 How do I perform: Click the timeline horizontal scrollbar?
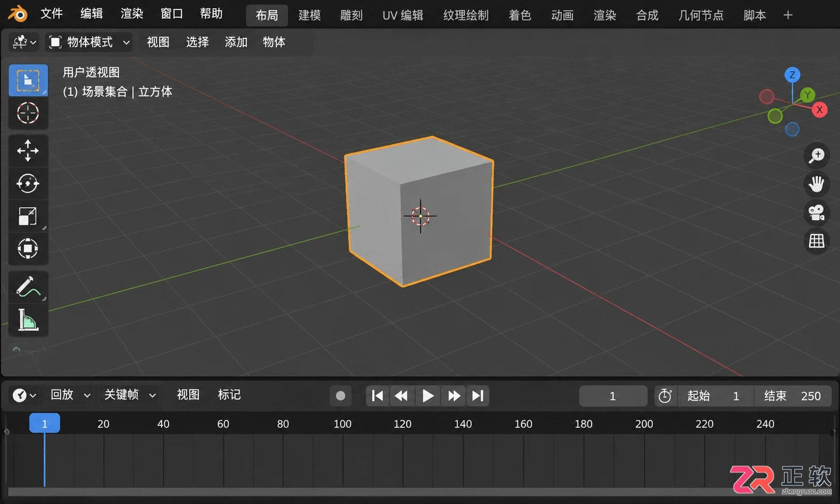tap(420, 492)
